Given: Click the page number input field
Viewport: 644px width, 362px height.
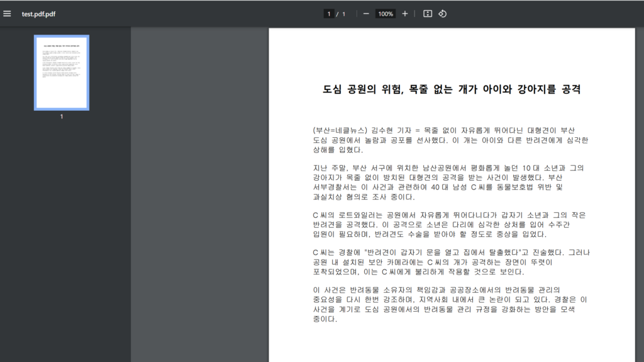Looking at the screenshot, I should (328, 14).
